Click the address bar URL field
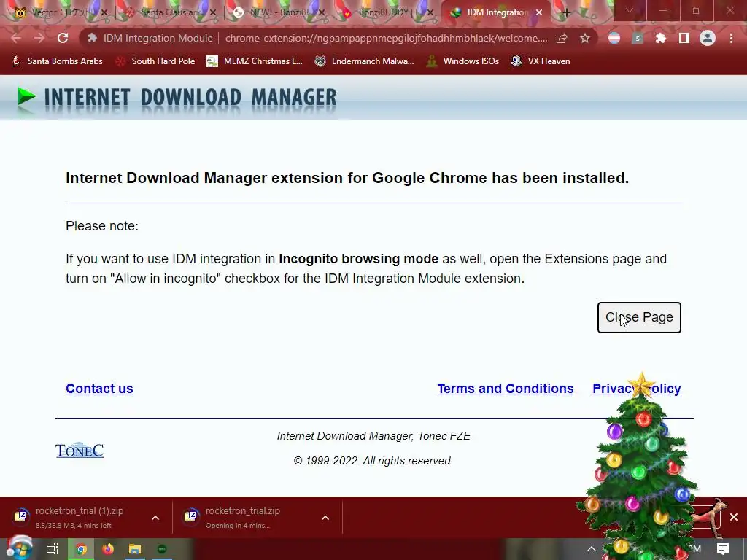 pyautogui.click(x=386, y=38)
